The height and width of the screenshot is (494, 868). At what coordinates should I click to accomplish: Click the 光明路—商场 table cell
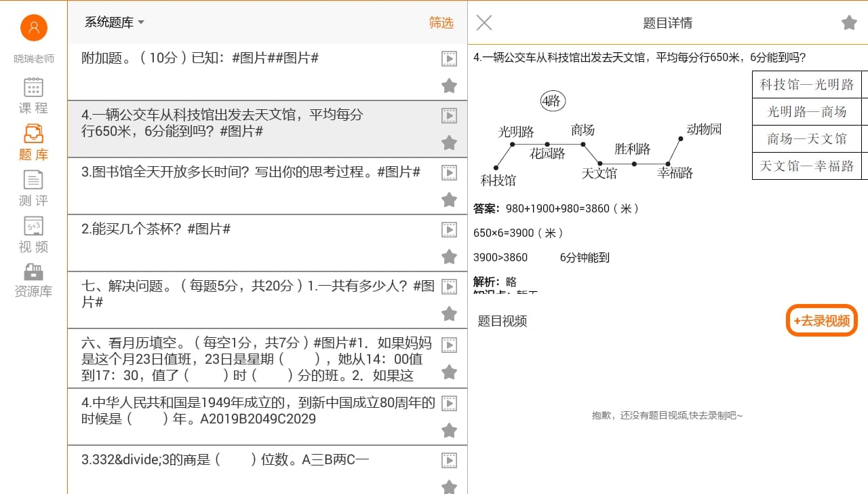(807, 112)
